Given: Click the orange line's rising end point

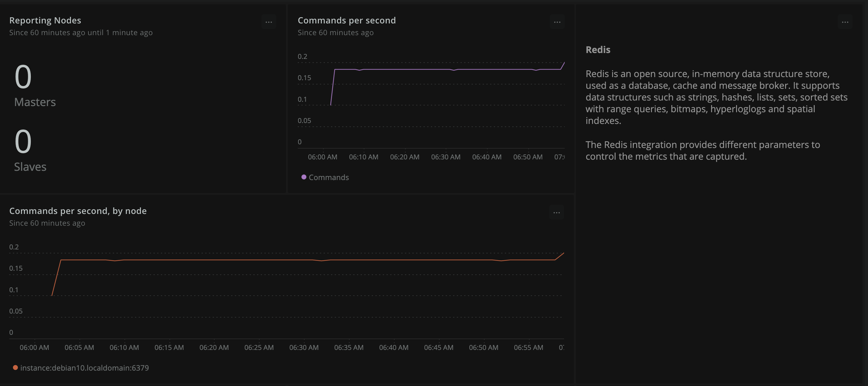Looking at the screenshot, I should [563, 253].
